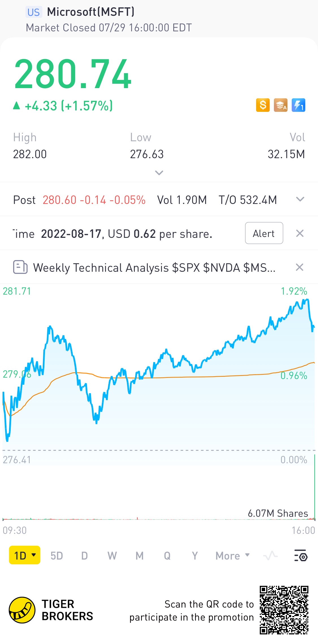Tap the Tiger Brokers logo

(x=22, y=610)
